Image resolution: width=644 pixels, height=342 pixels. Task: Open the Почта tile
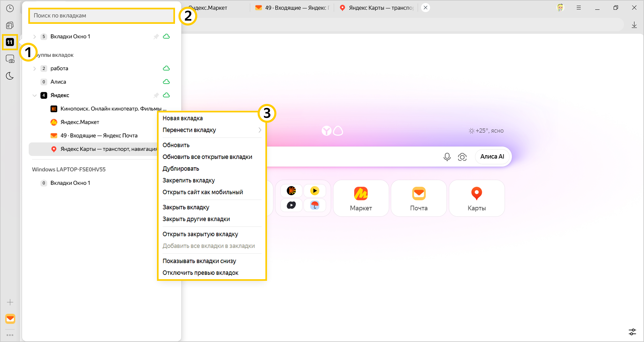pyautogui.click(x=419, y=198)
